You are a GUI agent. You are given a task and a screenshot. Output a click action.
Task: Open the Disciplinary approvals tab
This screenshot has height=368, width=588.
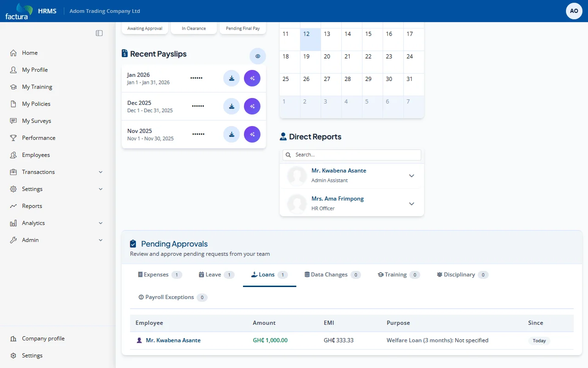(x=462, y=275)
